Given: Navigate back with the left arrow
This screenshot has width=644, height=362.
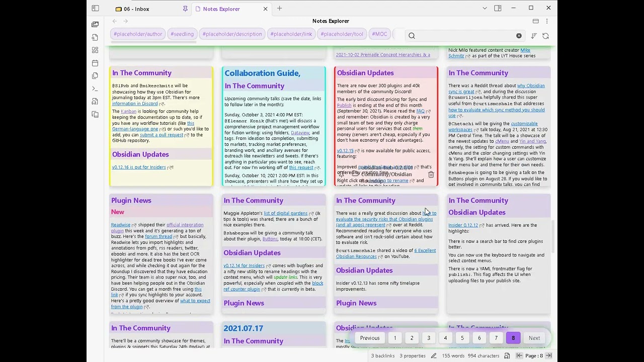Looking at the screenshot, I should click(x=115, y=21).
